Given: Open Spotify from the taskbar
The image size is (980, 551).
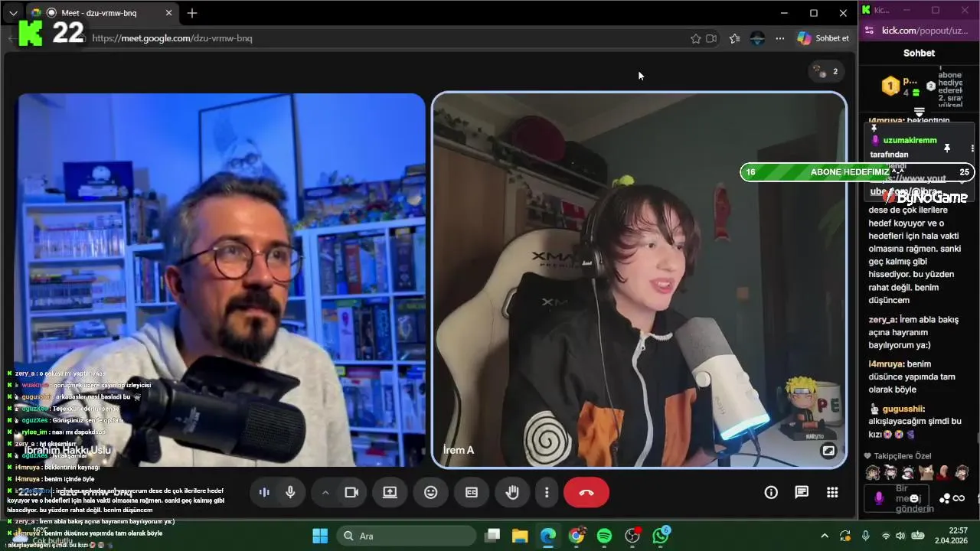Looking at the screenshot, I should [604, 536].
